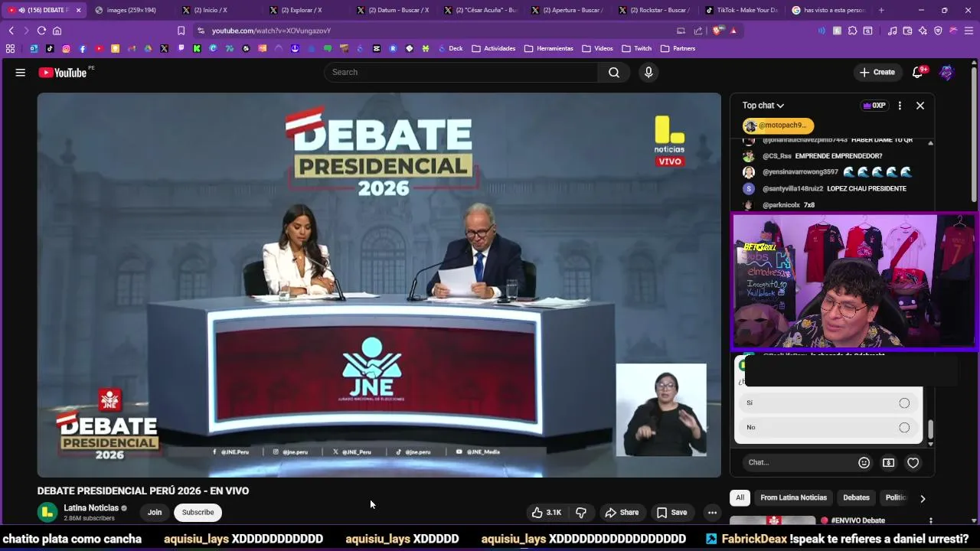Open the browser home page button

pyautogui.click(x=57, y=31)
